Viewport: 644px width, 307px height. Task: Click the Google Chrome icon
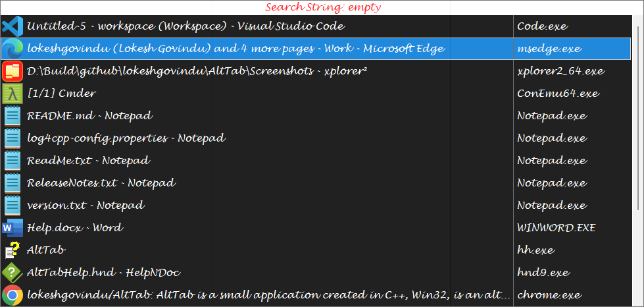click(12, 294)
